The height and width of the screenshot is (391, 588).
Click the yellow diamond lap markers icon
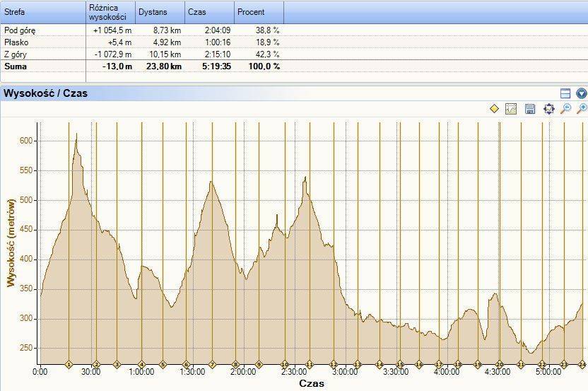pos(494,109)
